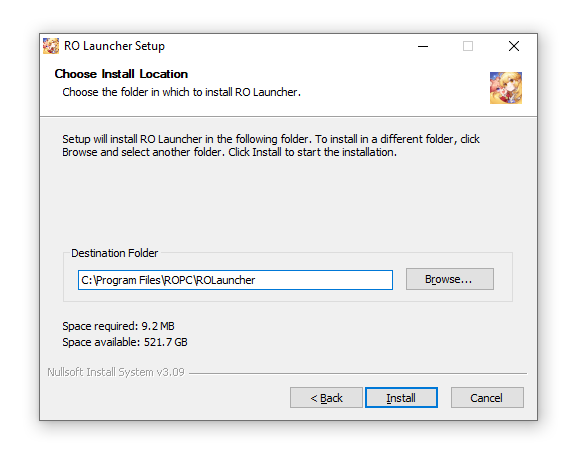Start installation with the Install button
The width and height of the screenshot is (576, 456).
pyautogui.click(x=401, y=398)
